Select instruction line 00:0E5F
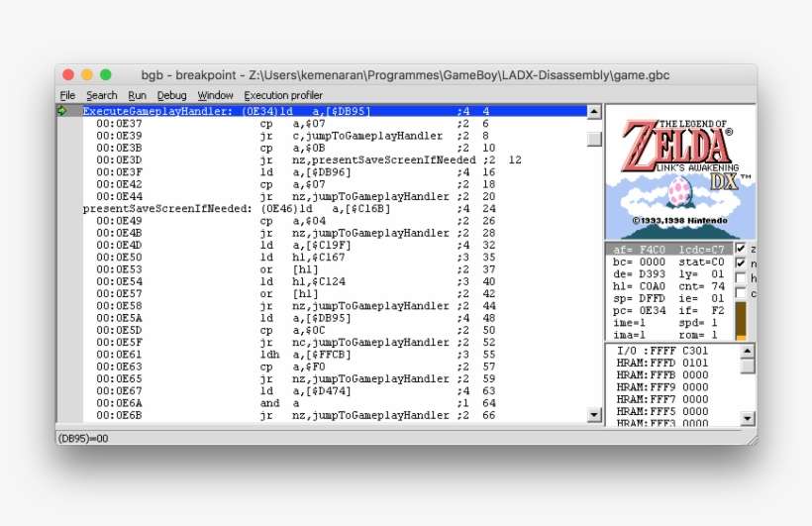The width and height of the screenshot is (812, 526). pos(335,343)
